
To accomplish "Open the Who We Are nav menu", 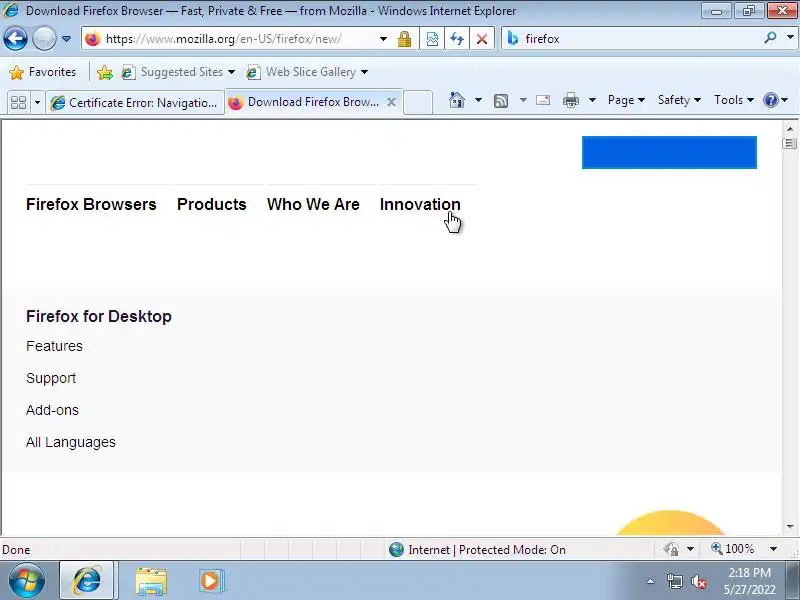I will [x=313, y=204].
